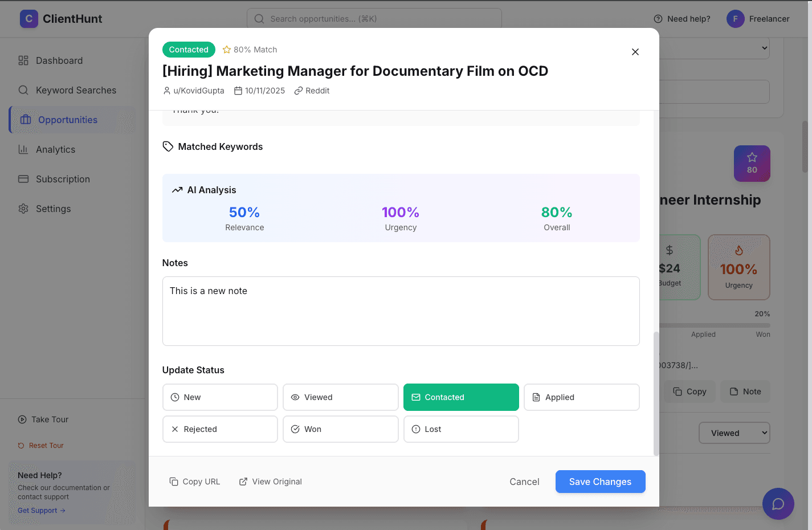The image size is (812, 530).
Task: Click the Dashboard icon in sidebar
Action: coord(23,60)
